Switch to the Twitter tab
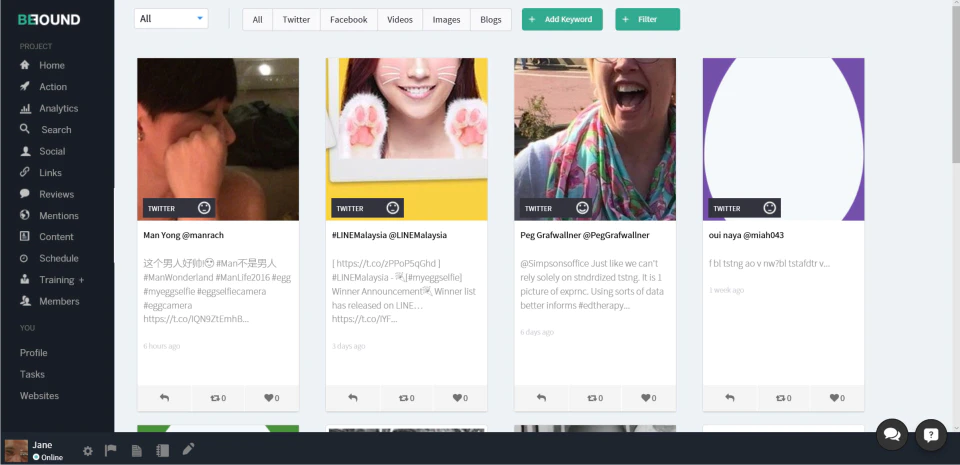Image resolution: width=960 pixels, height=465 pixels. click(x=296, y=20)
